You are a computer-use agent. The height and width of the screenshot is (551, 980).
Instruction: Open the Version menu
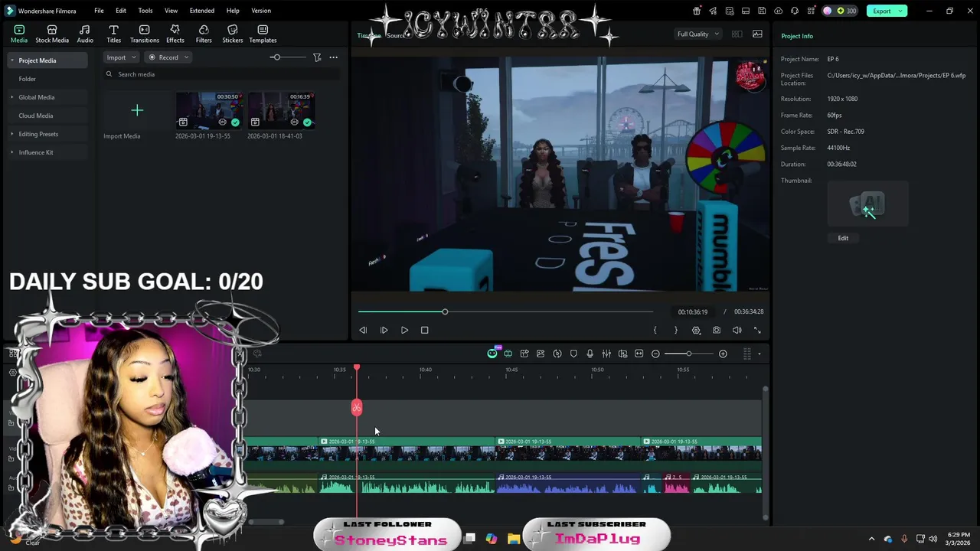pos(261,11)
